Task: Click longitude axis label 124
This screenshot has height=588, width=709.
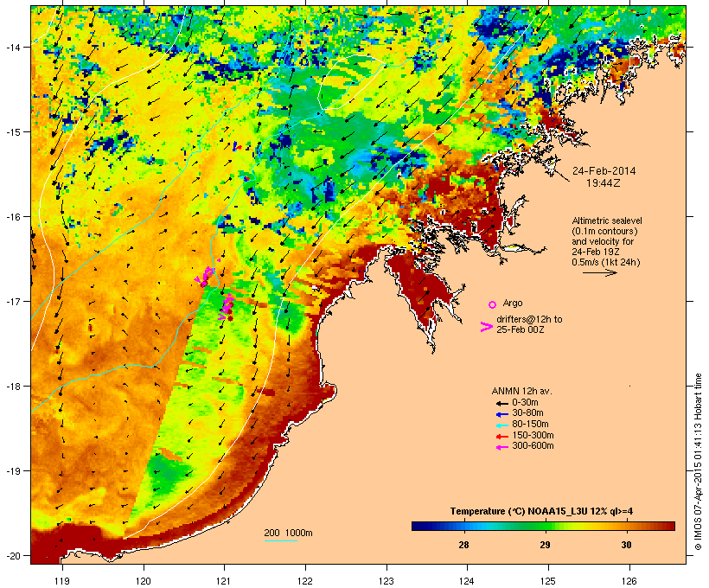Action: [467, 581]
